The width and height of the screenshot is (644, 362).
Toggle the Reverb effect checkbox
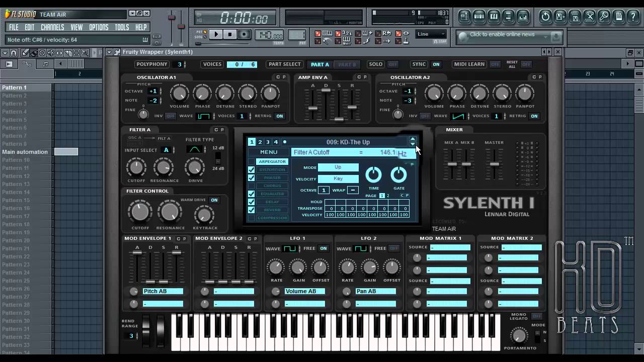pos(251,210)
